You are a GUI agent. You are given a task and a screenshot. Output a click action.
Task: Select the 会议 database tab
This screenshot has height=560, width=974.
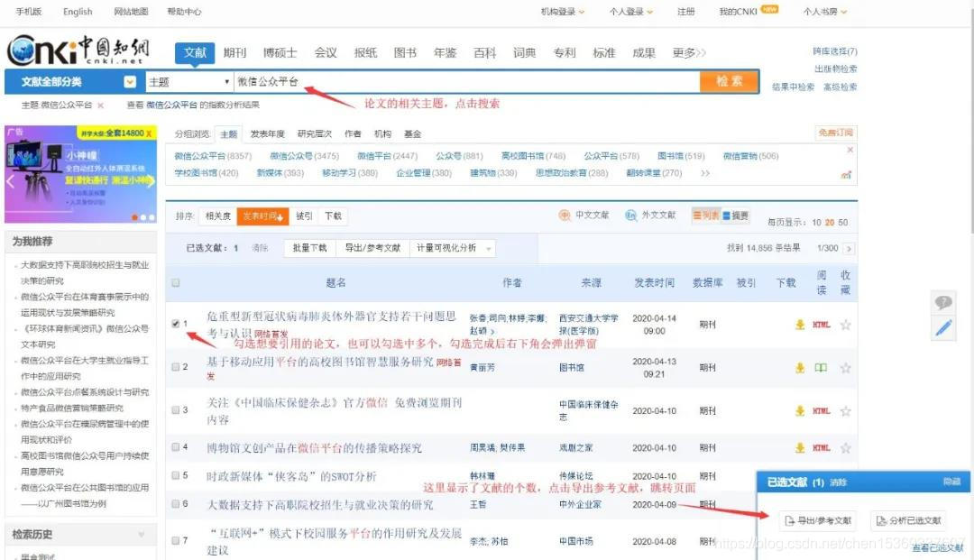(326, 53)
